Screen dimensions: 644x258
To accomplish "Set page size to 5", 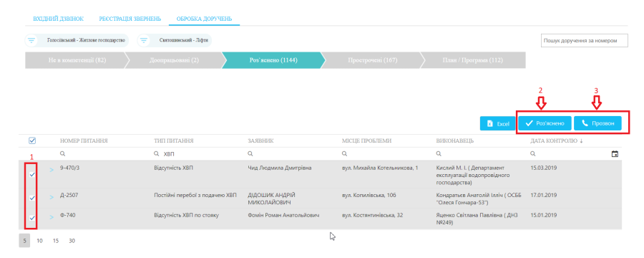I will point(24,241).
